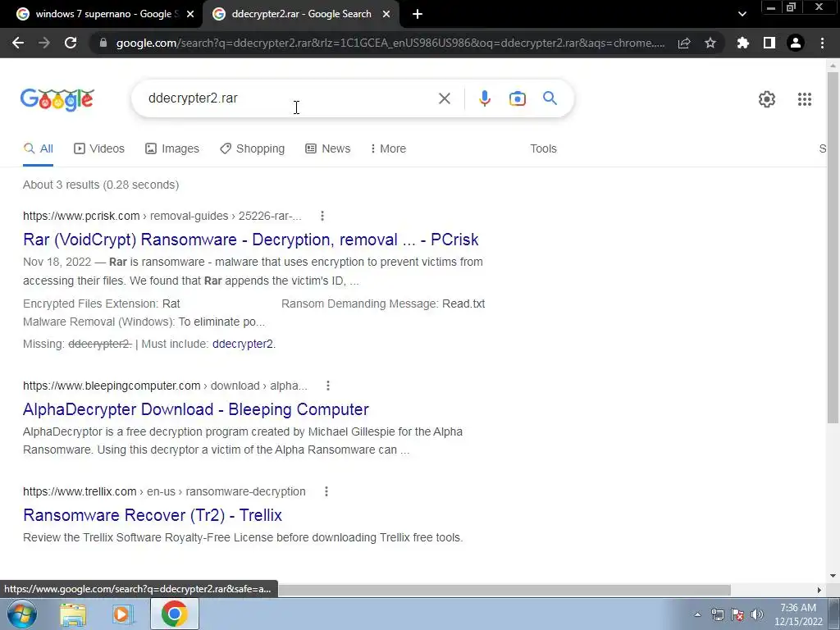
Task: Close the windows 7 supernano tab
Action: (x=190, y=15)
